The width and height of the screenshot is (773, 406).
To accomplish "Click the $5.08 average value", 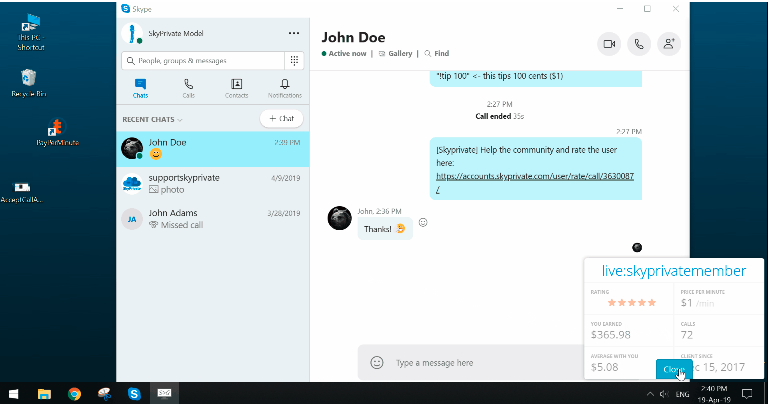I will 604,367.
